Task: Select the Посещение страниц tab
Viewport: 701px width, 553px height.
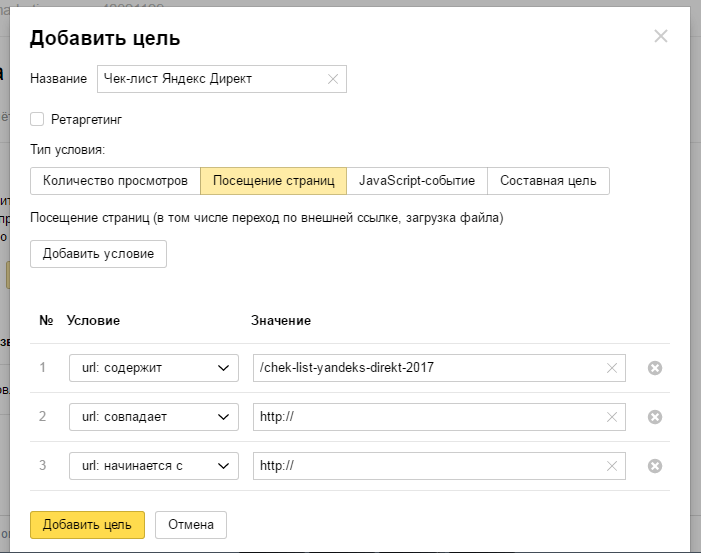Action: click(x=273, y=181)
